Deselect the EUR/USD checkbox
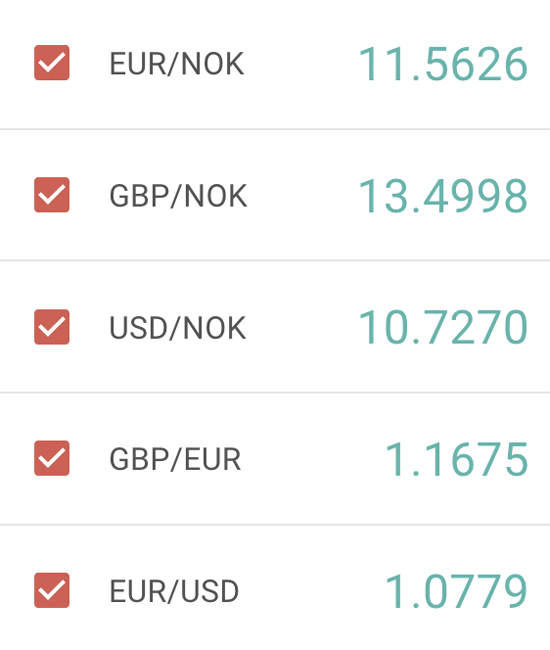The image size is (550, 650). [51, 590]
